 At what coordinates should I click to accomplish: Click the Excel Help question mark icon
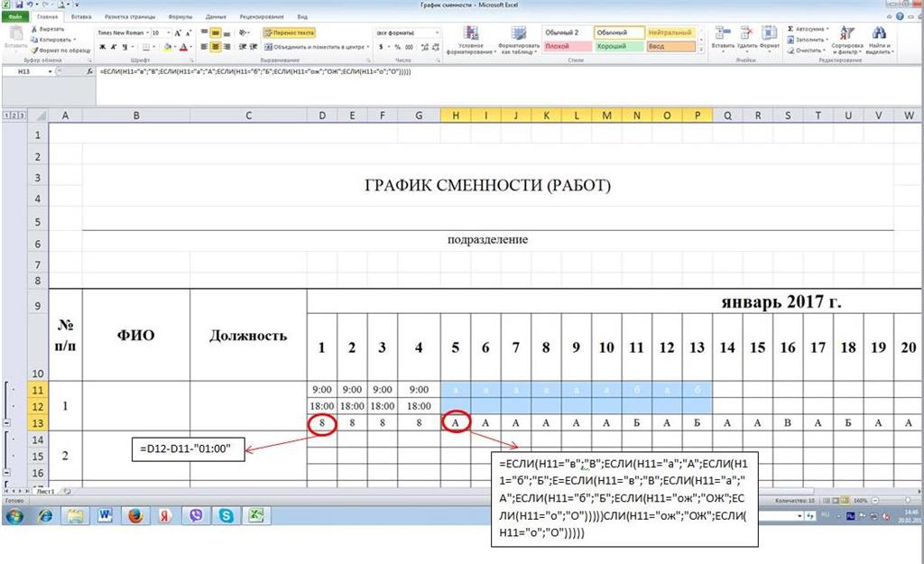900,16
